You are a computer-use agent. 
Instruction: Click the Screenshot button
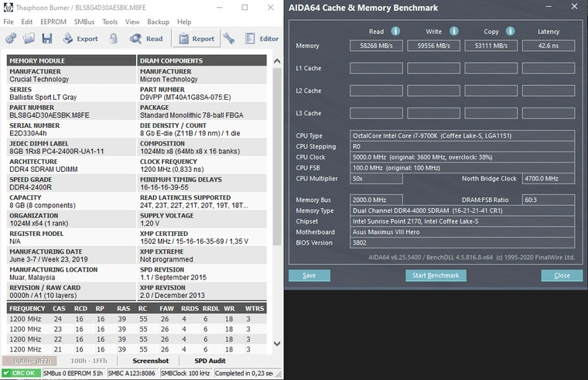[x=150, y=361]
